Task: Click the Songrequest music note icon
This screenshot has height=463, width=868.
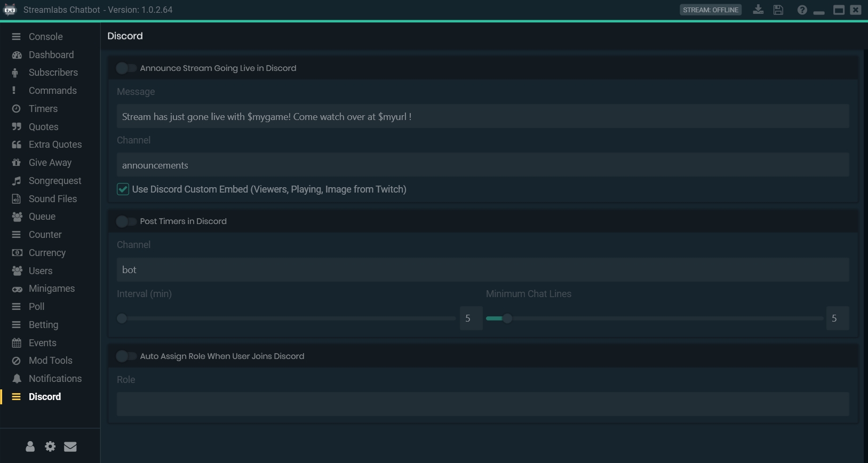Action: [x=17, y=181]
